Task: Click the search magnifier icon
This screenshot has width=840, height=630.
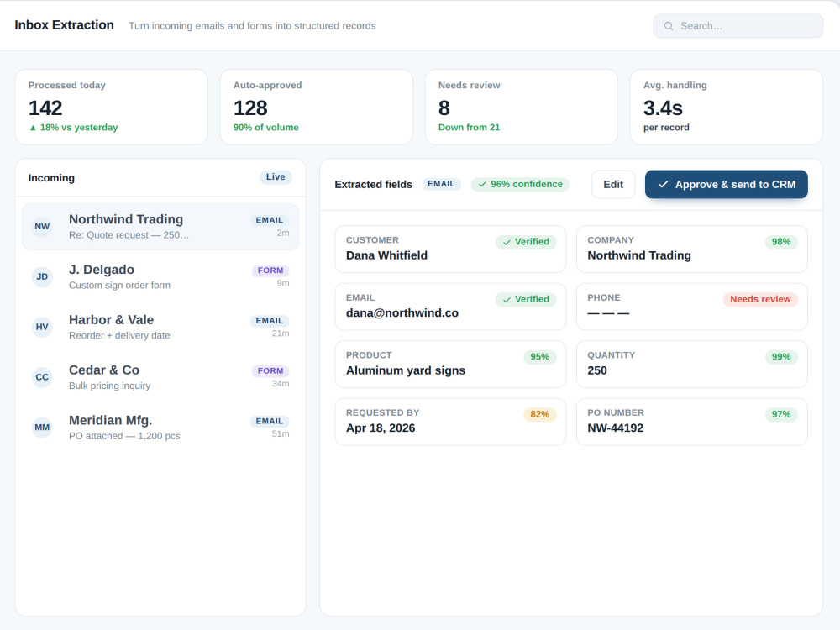Action: click(669, 26)
